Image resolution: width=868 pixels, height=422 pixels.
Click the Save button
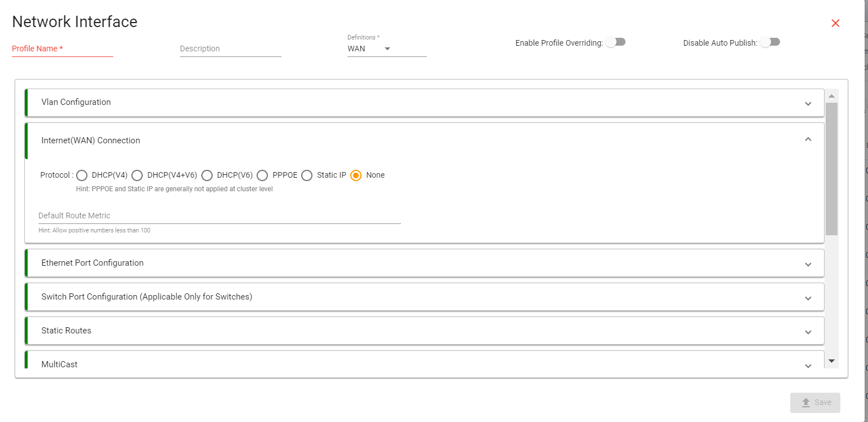tap(815, 402)
